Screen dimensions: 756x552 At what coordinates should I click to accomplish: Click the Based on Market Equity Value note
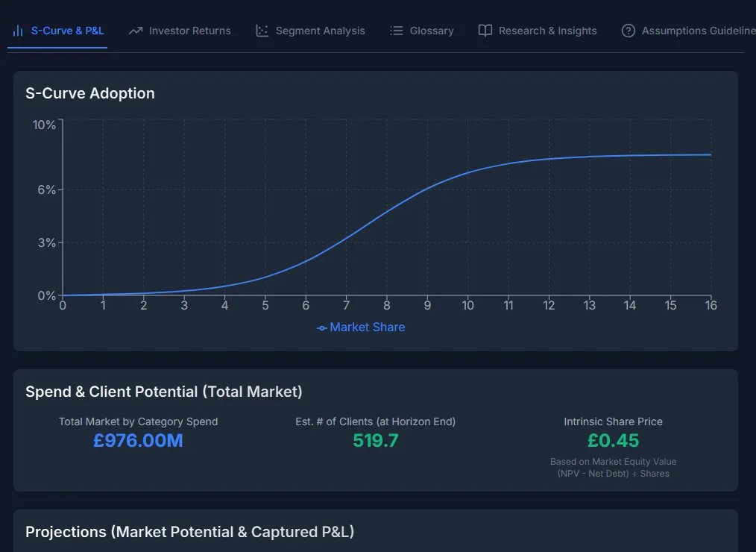[x=614, y=468]
